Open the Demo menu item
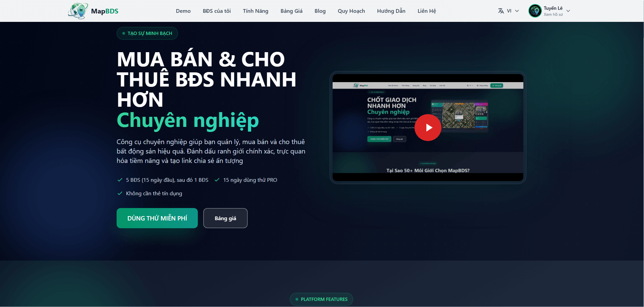 coord(183,11)
